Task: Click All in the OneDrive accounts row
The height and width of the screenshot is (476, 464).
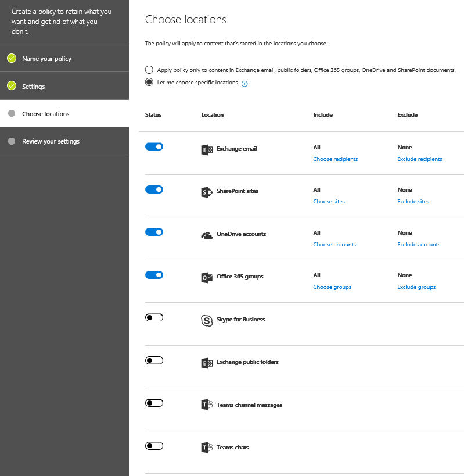Action: point(316,233)
